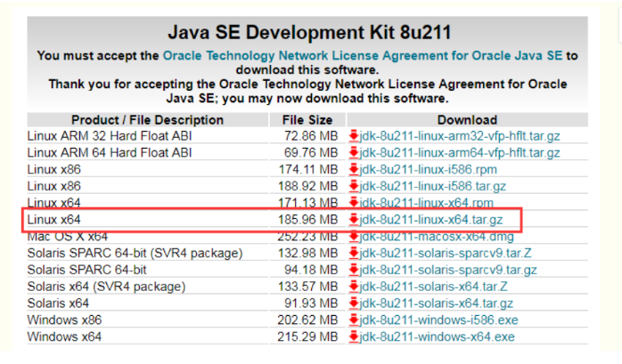The width and height of the screenshot is (622, 364).
Task: Download jdk-8u211-solaris-x64.tar.gz file
Action: [436, 303]
